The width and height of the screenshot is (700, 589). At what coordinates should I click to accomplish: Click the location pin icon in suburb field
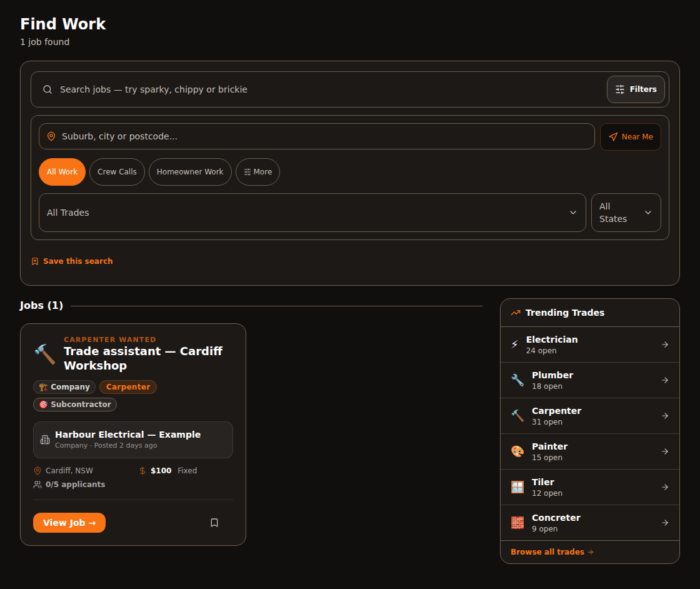coord(51,136)
